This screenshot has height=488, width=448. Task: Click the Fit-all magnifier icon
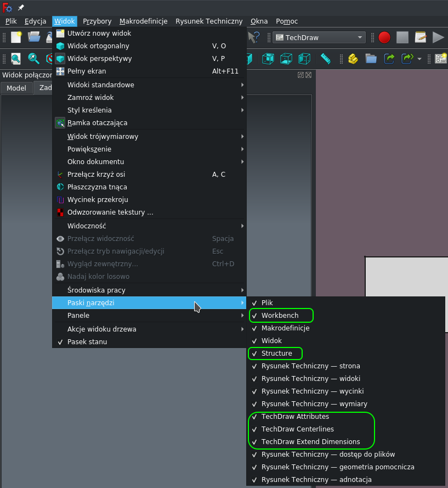click(15, 59)
